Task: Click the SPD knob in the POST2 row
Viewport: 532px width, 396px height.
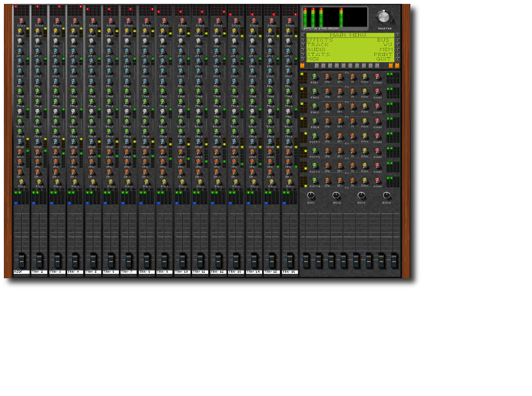Action: click(x=327, y=151)
